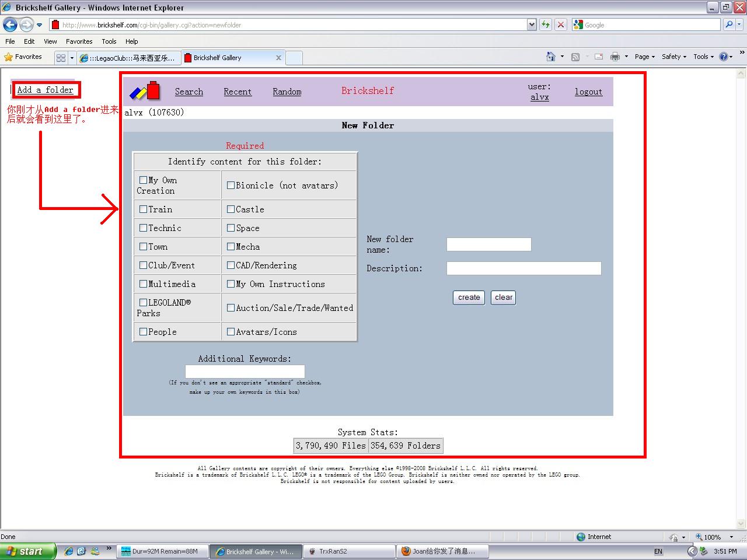Click the Brickshelf brick logo
Screen dimensions: 747x560
point(145,91)
